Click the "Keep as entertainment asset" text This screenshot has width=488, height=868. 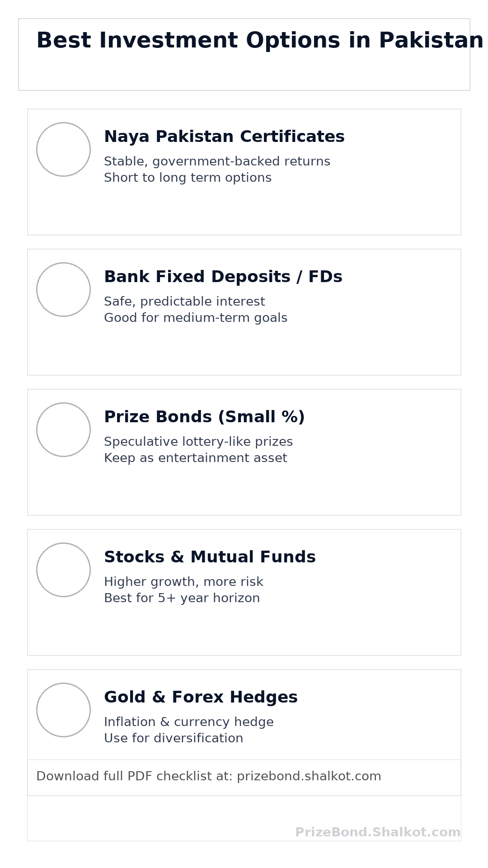[195, 458]
